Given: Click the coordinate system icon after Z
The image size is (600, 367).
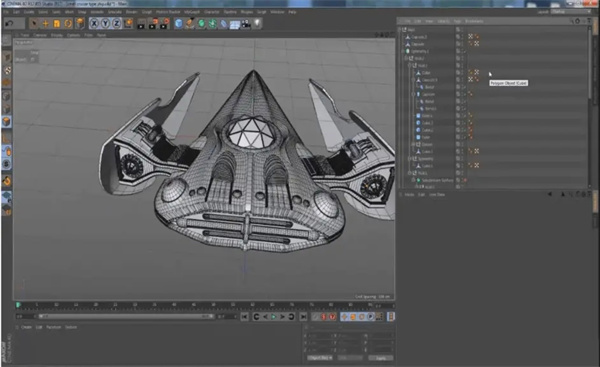Looking at the screenshot, I should click(x=128, y=24).
